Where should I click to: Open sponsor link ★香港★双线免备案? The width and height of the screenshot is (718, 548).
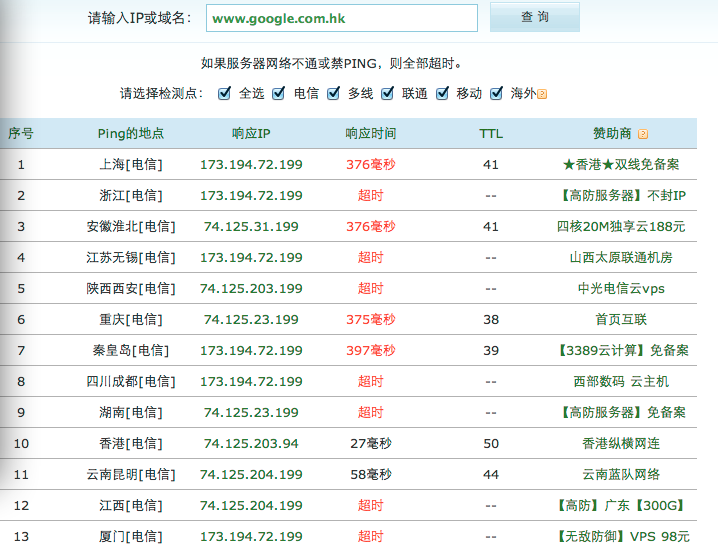[621, 164]
